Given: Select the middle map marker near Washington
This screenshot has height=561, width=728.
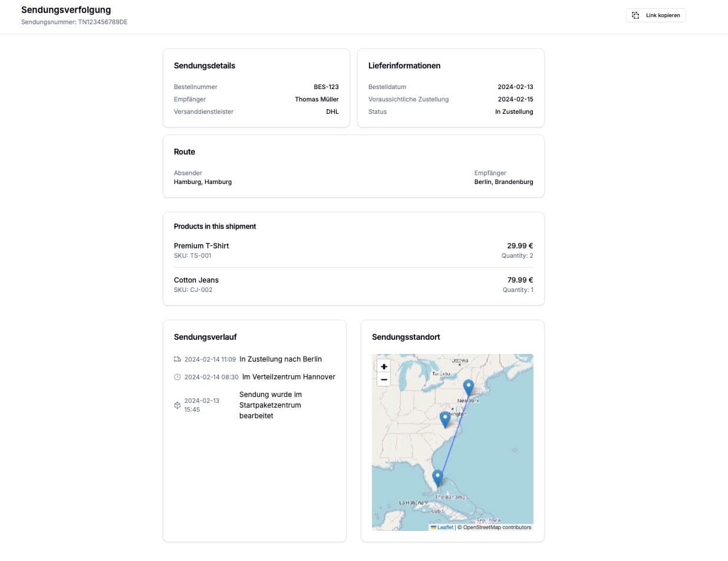Looking at the screenshot, I should (x=445, y=418).
